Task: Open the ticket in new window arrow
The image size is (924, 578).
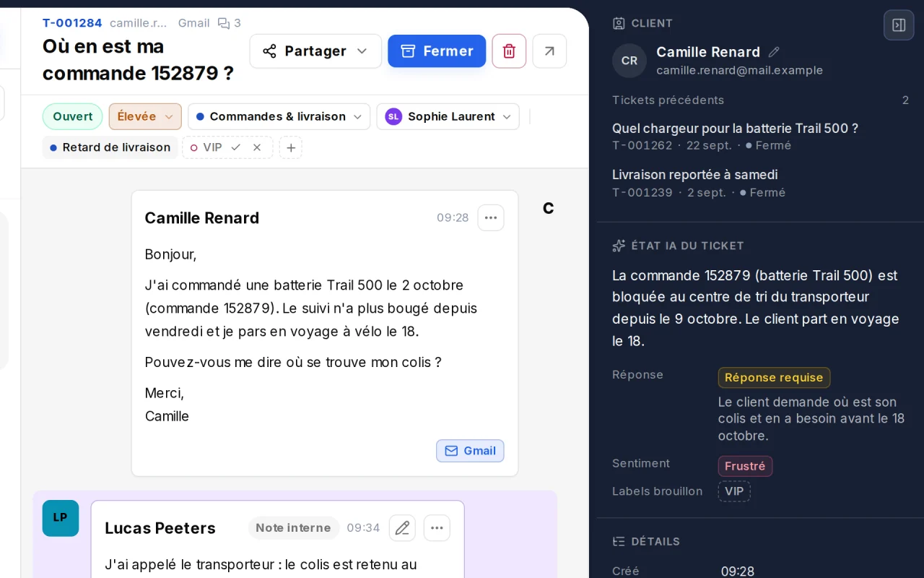Action: pyautogui.click(x=549, y=51)
